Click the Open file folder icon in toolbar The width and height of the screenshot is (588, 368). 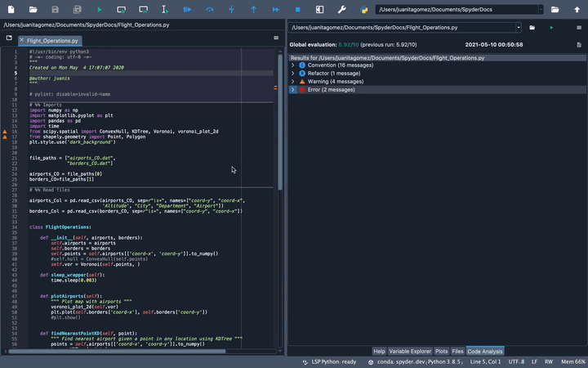point(33,9)
